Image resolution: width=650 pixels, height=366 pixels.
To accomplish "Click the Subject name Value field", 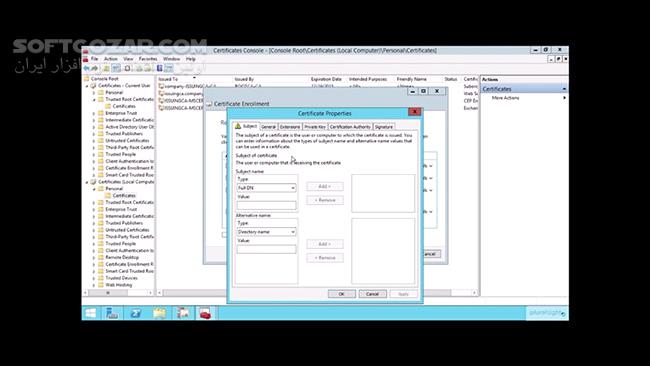I will (266, 205).
